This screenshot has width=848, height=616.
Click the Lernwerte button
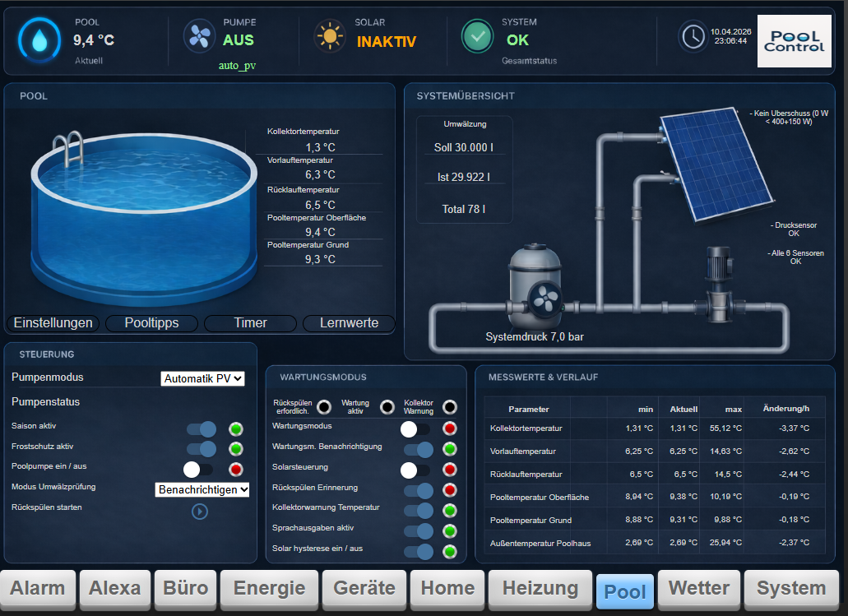coord(349,323)
